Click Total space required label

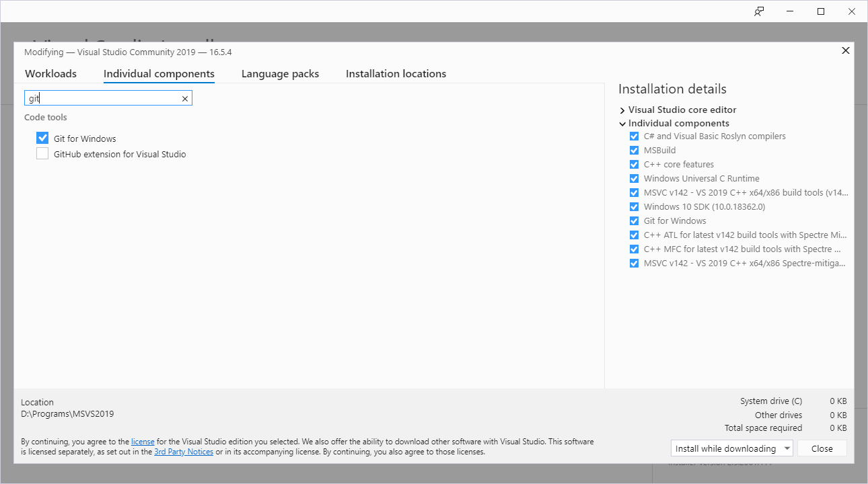(x=763, y=428)
